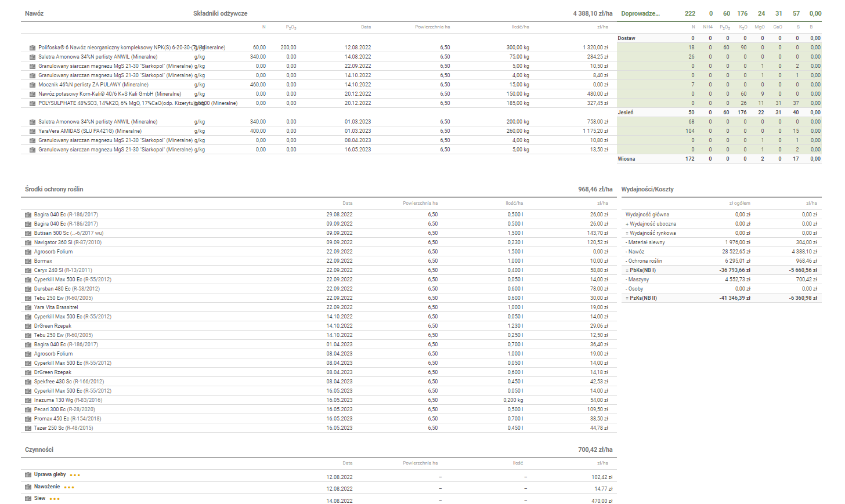Screen dimensions: 845x504
Task: Select the Navigator 360 Sl row icon
Action: pyautogui.click(x=28, y=242)
